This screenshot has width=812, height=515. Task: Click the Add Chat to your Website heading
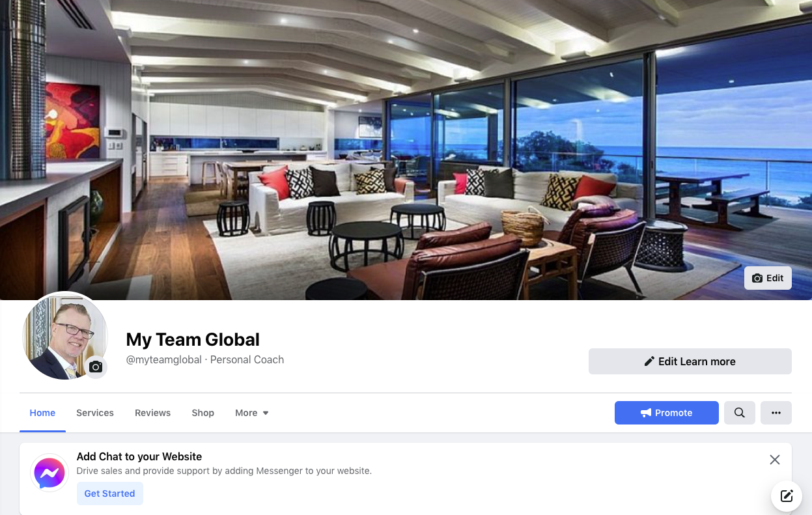[x=139, y=456]
